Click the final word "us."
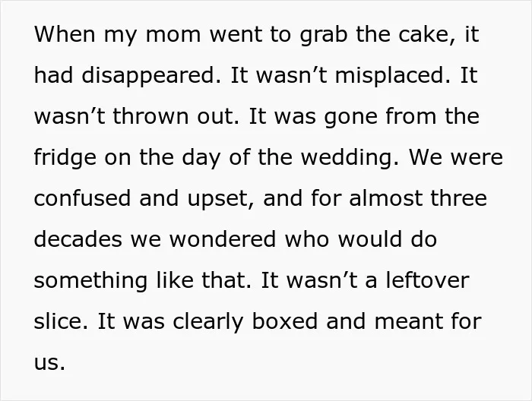532x401 pixels. click(49, 363)
